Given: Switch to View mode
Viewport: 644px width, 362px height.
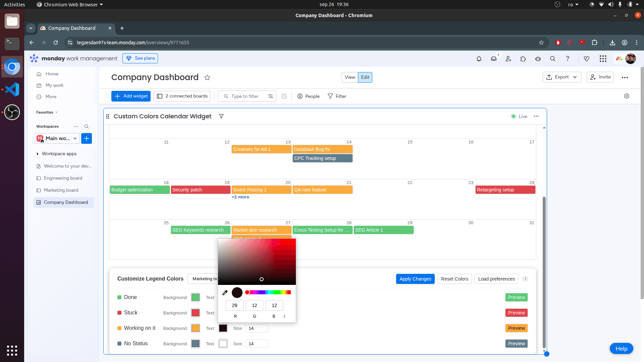Looking at the screenshot, I should click(350, 77).
